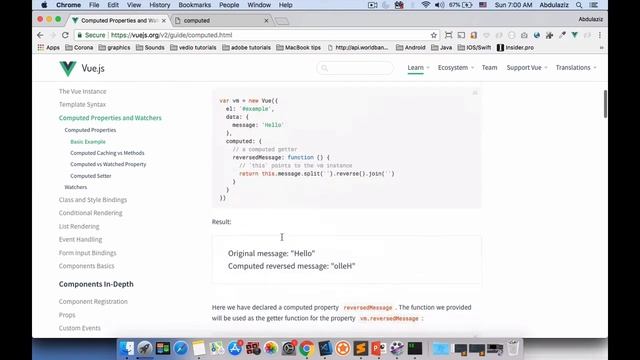Open Template Syntax in sidebar
Image resolution: width=640 pixels, height=360 pixels.
(x=82, y=104)
